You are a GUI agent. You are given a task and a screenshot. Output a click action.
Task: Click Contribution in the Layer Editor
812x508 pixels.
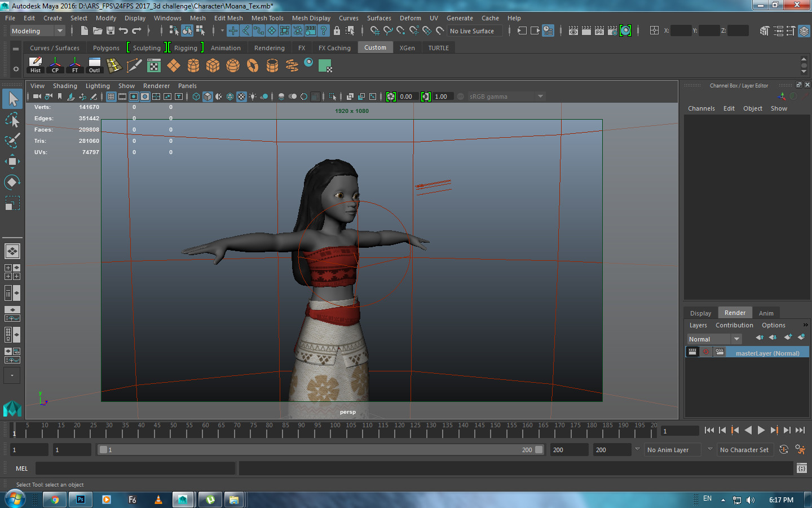pyautogui.click(x=734, y=325)
